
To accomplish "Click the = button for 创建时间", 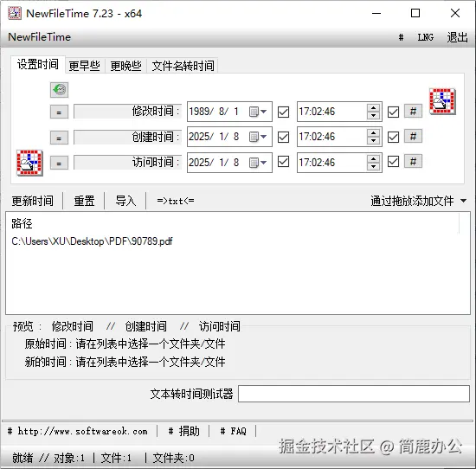I will [59, 138].
